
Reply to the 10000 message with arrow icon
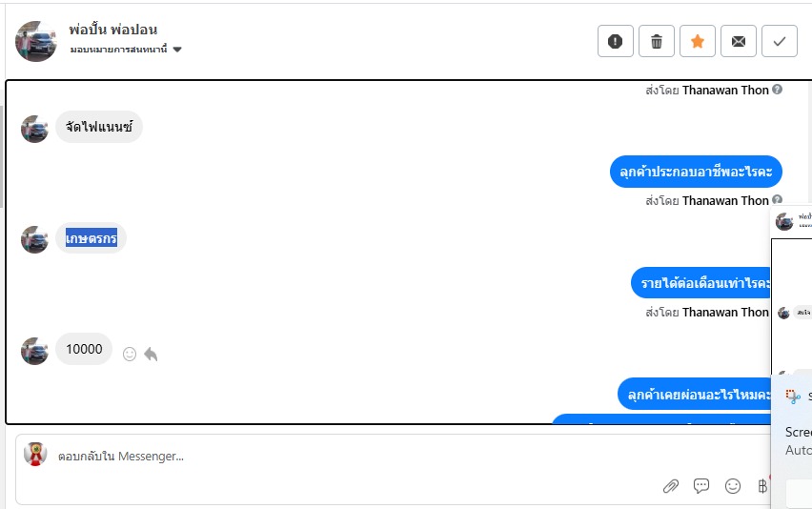(x=151, y=354)
